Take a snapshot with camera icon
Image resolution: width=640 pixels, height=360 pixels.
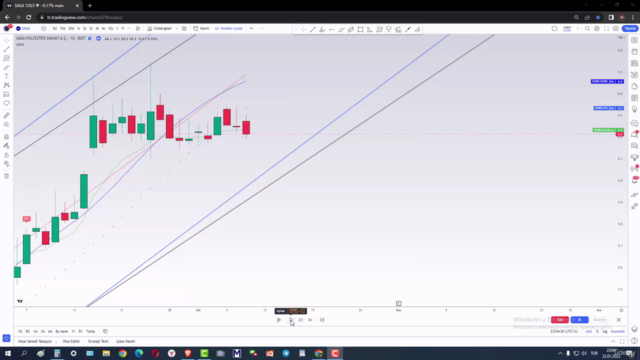[616, 29]
